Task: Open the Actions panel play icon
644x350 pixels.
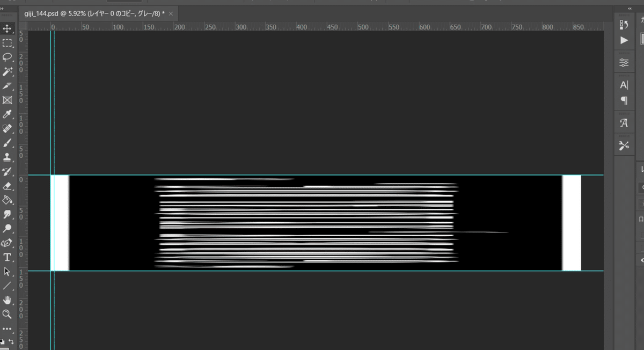Action: point(624,40)
